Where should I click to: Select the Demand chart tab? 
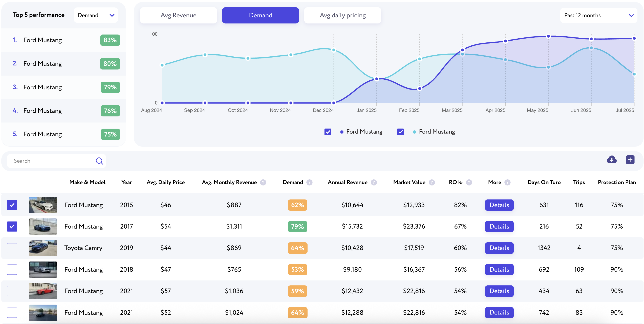point(260,15)
